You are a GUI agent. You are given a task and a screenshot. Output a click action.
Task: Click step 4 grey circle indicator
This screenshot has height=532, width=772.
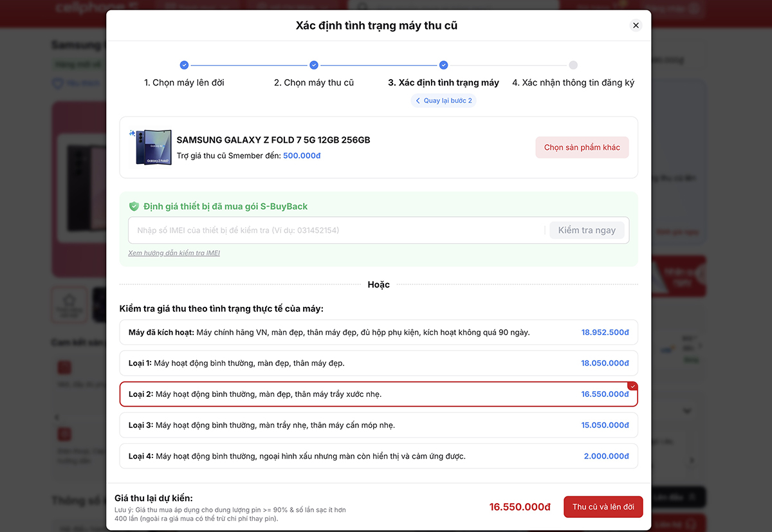click(x=573, y=65)
